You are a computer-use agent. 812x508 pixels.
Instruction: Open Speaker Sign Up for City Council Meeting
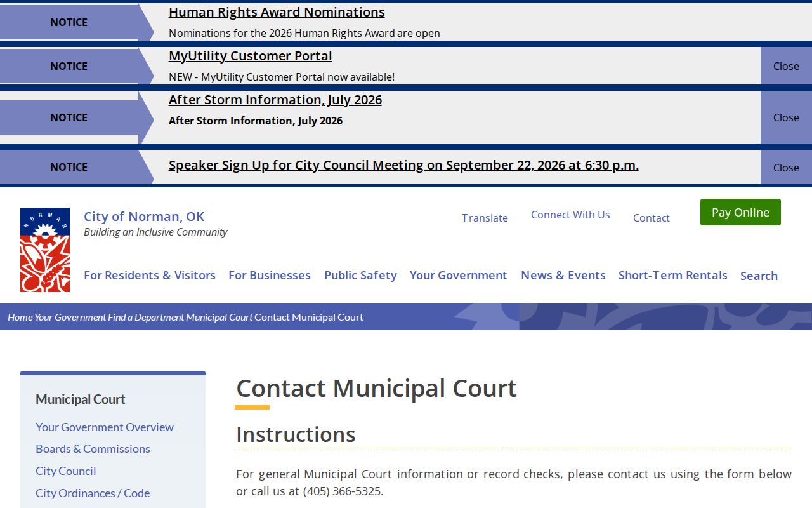(x=403, y=165)
